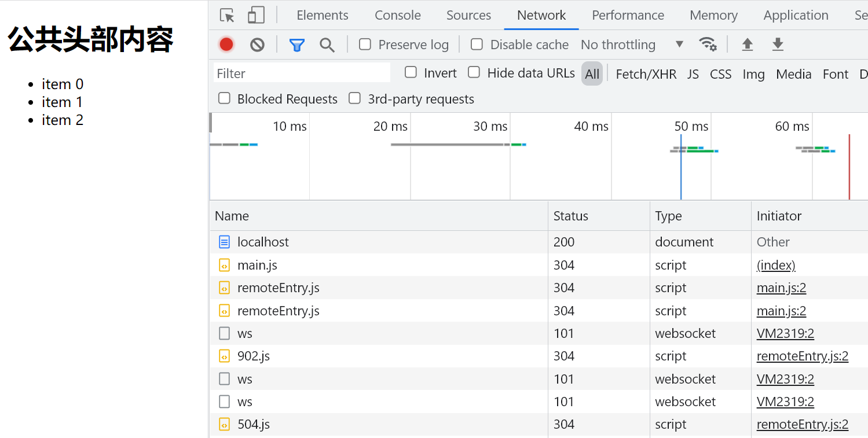Open network search with magnifier icon
Screen dimensions: 868x438
(x=327, y=45)
